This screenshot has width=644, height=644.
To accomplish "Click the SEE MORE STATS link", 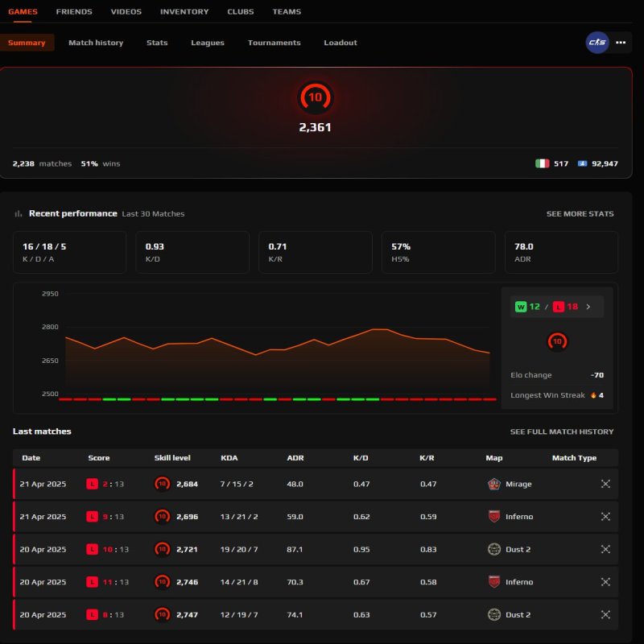I will point(581,213).
